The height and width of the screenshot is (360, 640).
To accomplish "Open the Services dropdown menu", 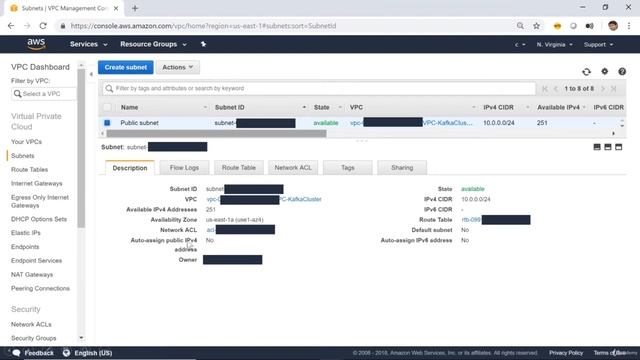I will click(89, 44).
